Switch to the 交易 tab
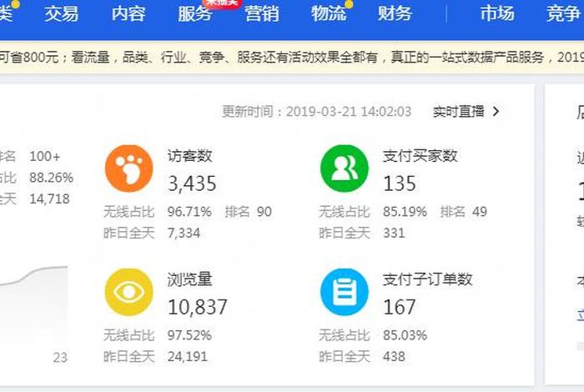The image size is (584, 392). click(x=62, y=14)
